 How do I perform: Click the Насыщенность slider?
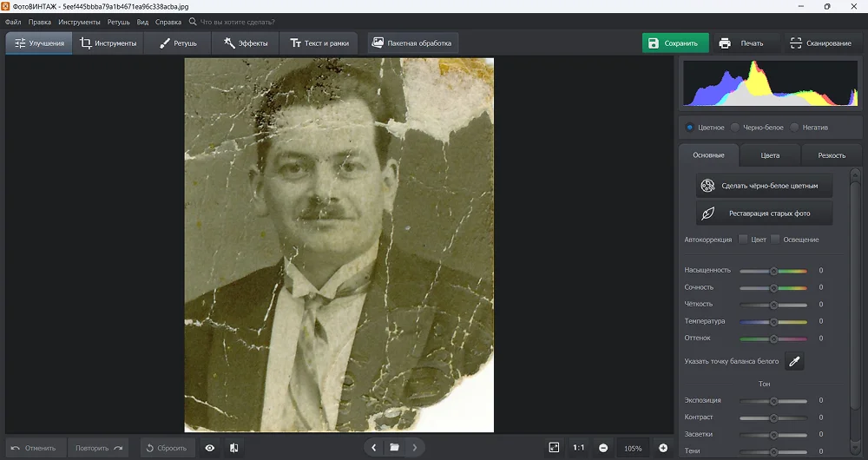tap(773, 271)
